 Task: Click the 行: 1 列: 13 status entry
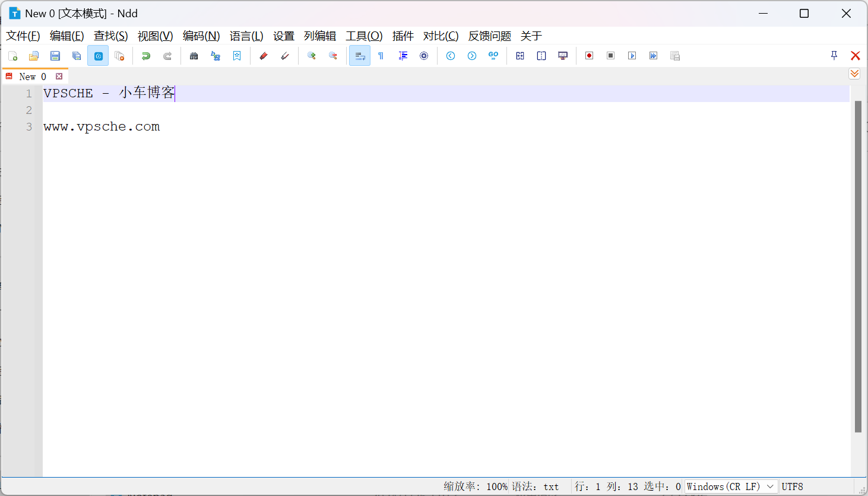(606, 487)
